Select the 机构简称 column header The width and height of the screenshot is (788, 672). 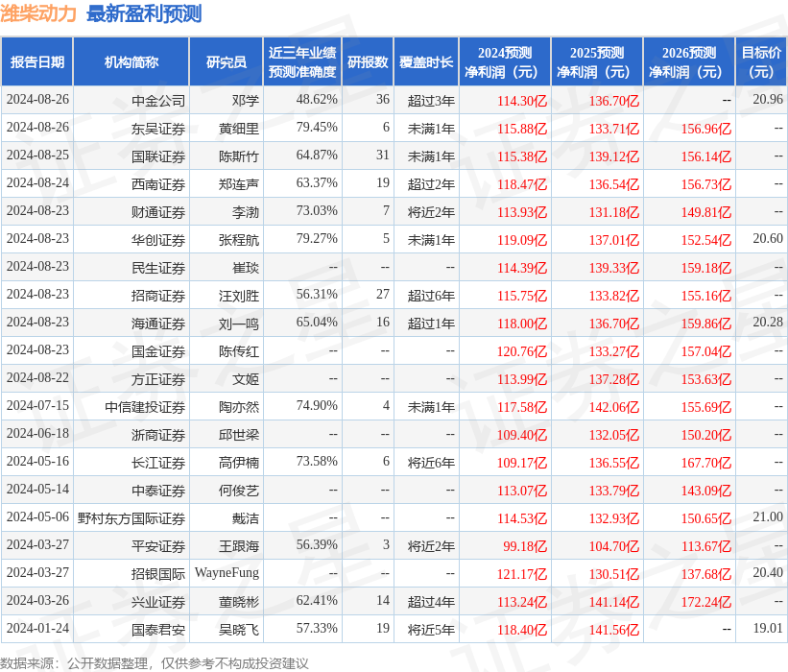pos(131,61)
